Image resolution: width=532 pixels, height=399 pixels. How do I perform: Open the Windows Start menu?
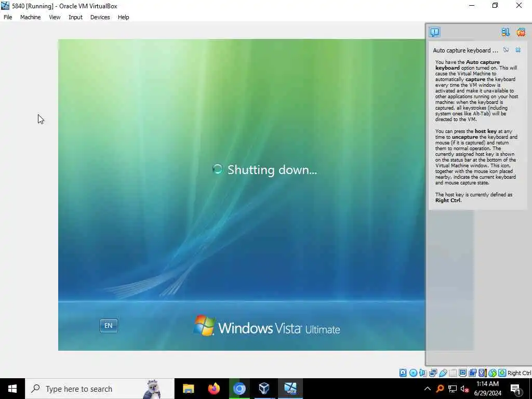(12, 389)
